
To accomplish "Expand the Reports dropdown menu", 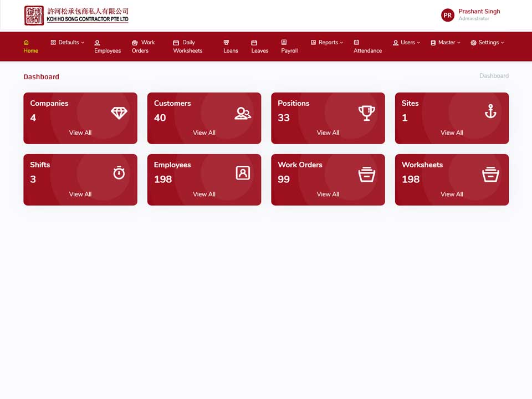I will point(327,43).
